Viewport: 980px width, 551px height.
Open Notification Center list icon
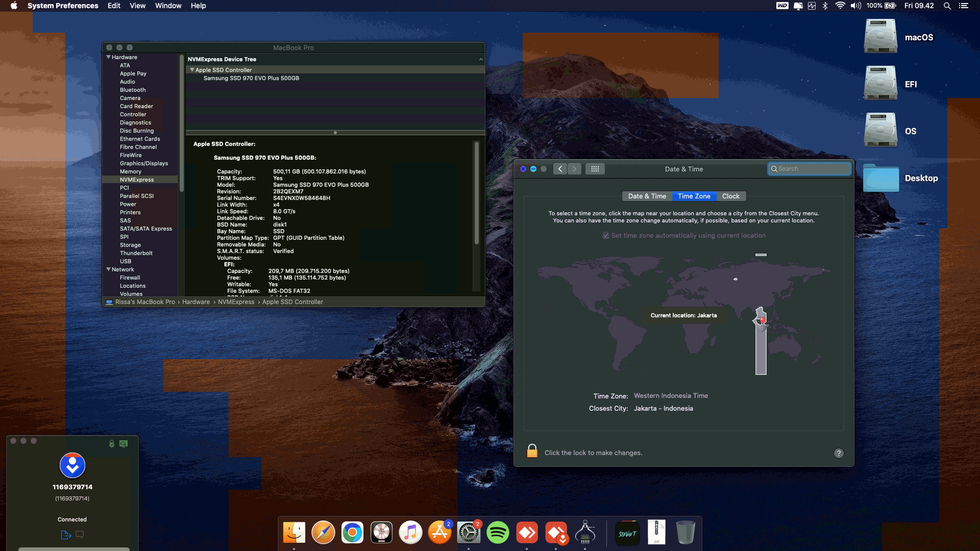(x=963, y=6)
